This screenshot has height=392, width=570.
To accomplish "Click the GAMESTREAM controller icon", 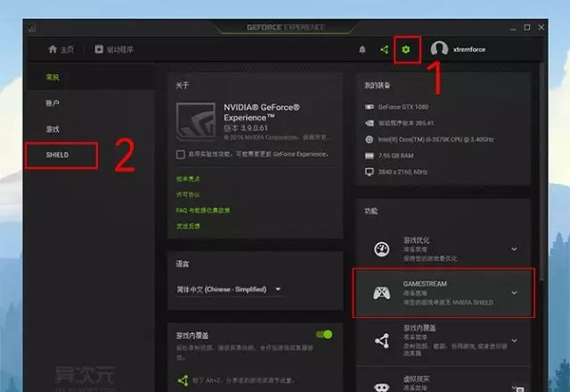I will click(x=382, y=293).
